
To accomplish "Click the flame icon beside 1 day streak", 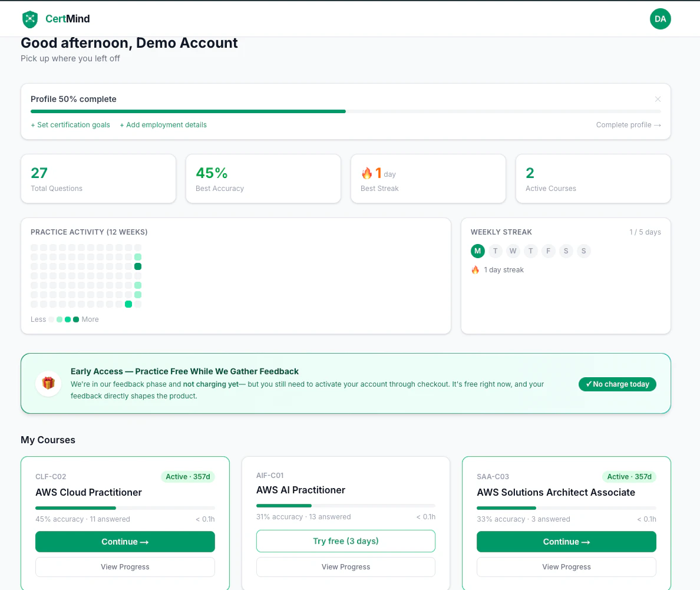I will [x=475, y=270].
